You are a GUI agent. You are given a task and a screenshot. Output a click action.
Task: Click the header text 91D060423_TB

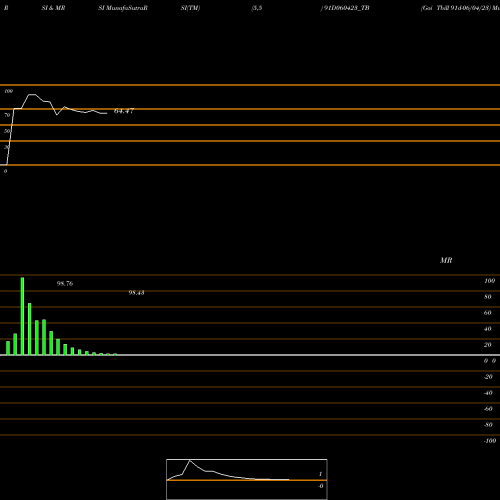tap(346, 8)
